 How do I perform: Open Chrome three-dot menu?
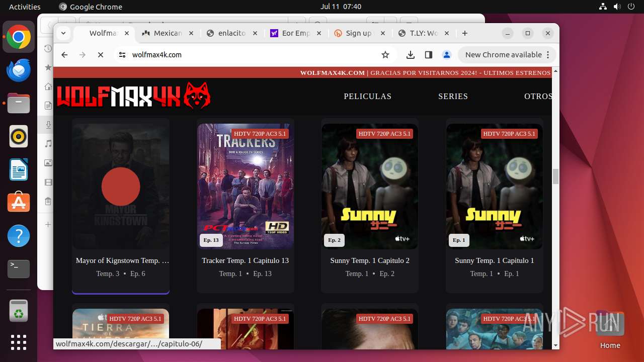548,55
